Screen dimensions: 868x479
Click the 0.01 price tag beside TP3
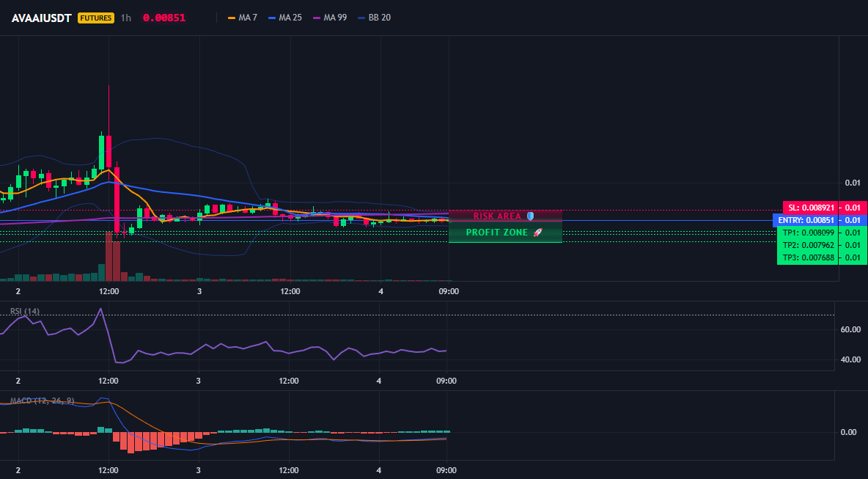point(853,257)
